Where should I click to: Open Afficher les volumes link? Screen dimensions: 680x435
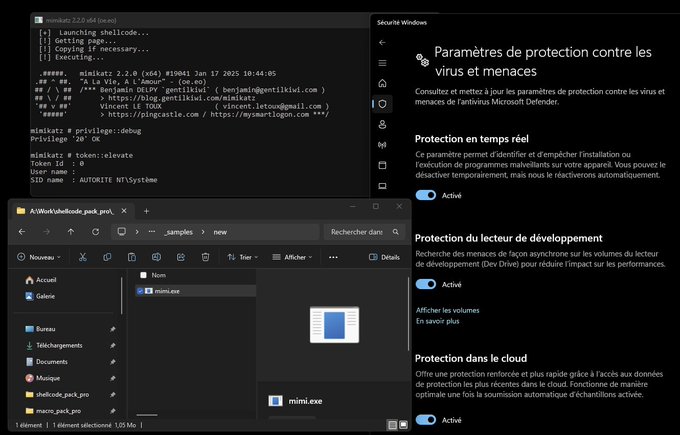tap(448, 310)
